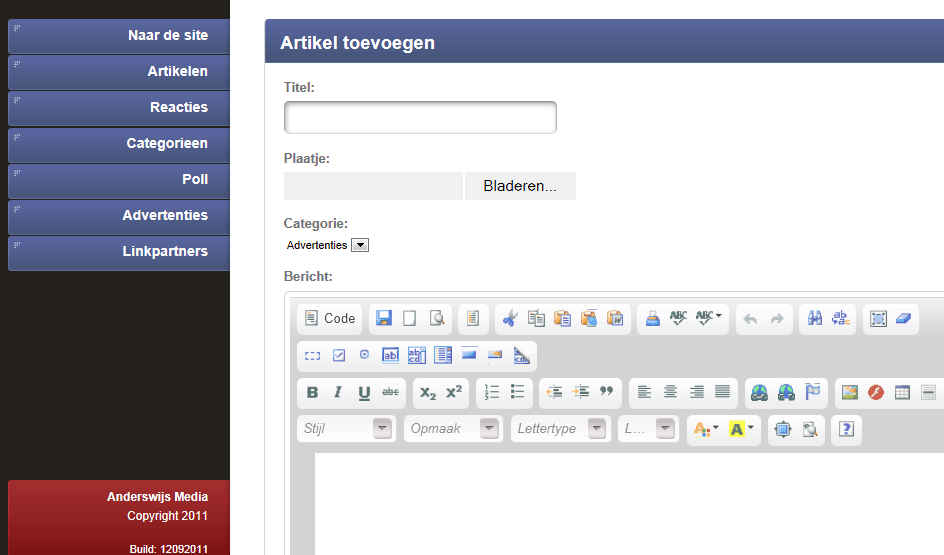Click Paste as plain text icon
Screen dimensions: 944x555
589,318
